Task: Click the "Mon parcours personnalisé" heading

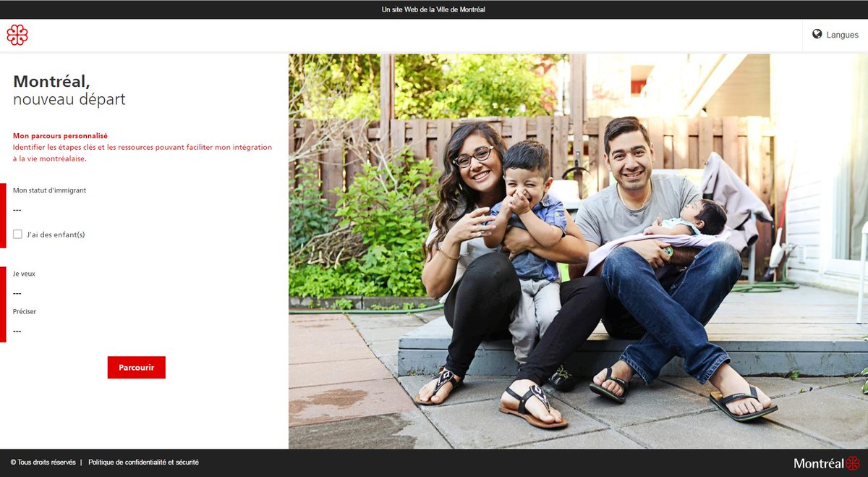Action: pos(60,135)
